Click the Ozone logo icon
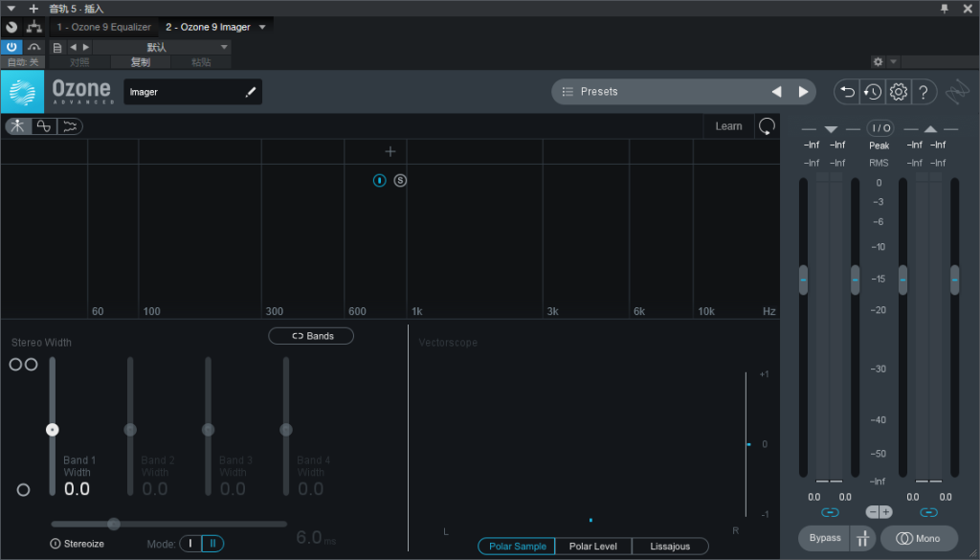Viewport: 980px width, 560px height. coord(23,92)
